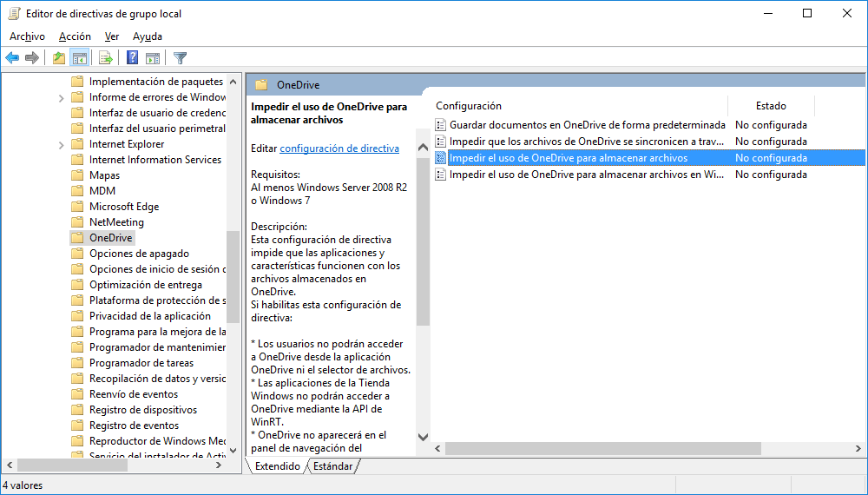Screen dimensions: 868x495
Task: Toggle the show/hide action pane icon
Action: click(x=153, y=57)
